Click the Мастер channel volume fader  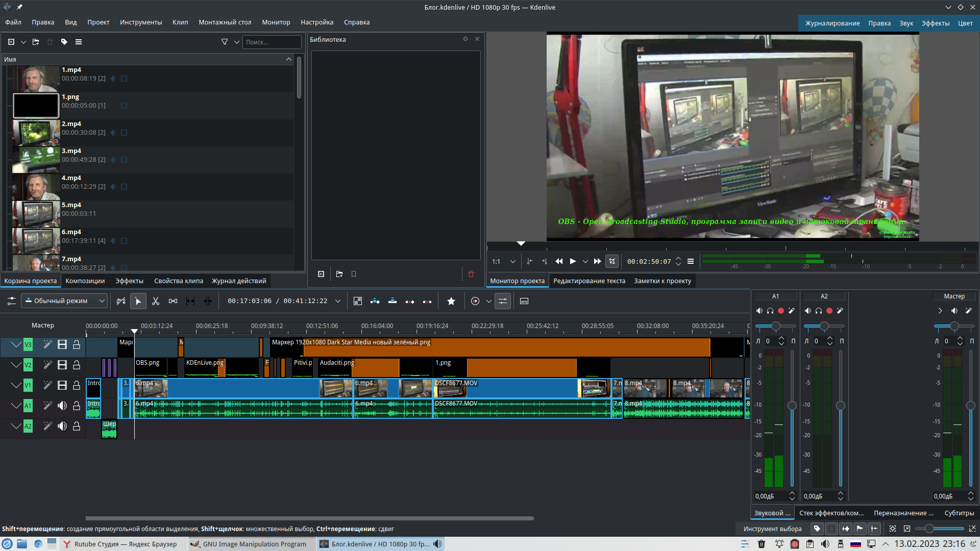tap(970, 406)
